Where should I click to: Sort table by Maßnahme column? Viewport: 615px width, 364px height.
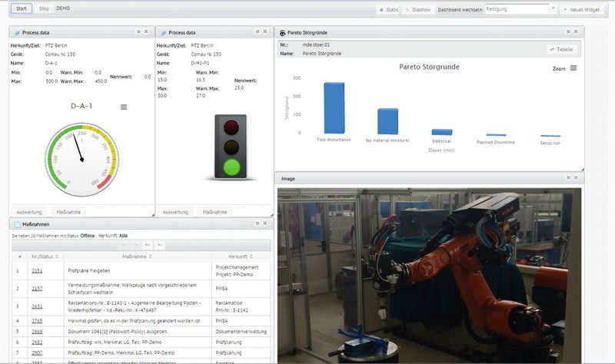(138, 256)
